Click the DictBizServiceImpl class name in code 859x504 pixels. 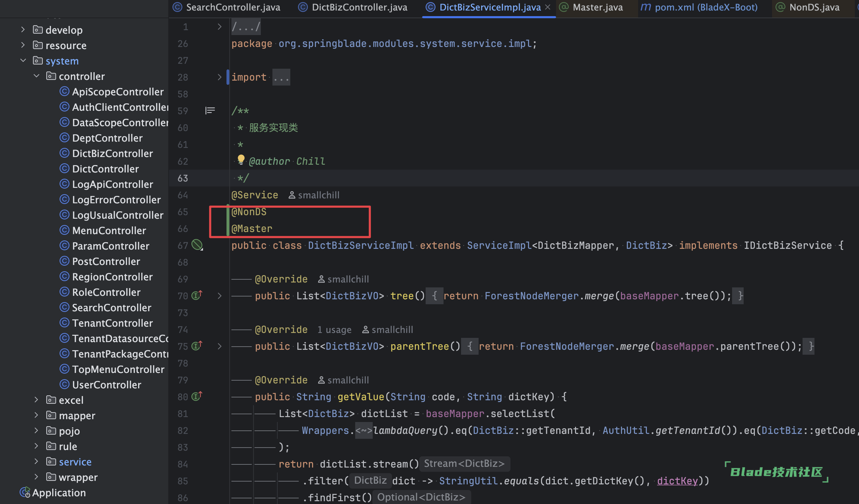[361, 245]
